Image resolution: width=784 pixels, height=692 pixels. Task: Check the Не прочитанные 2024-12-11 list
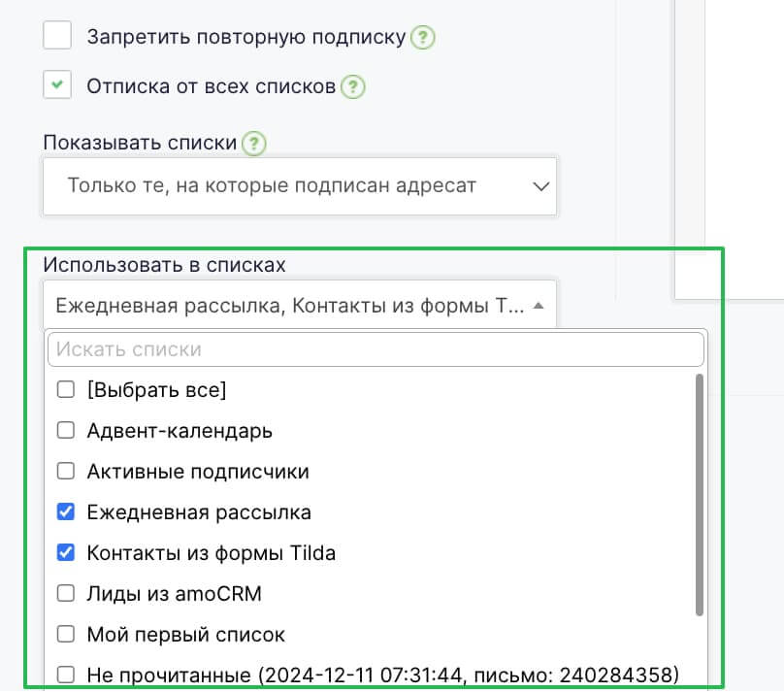click(66, 675)
